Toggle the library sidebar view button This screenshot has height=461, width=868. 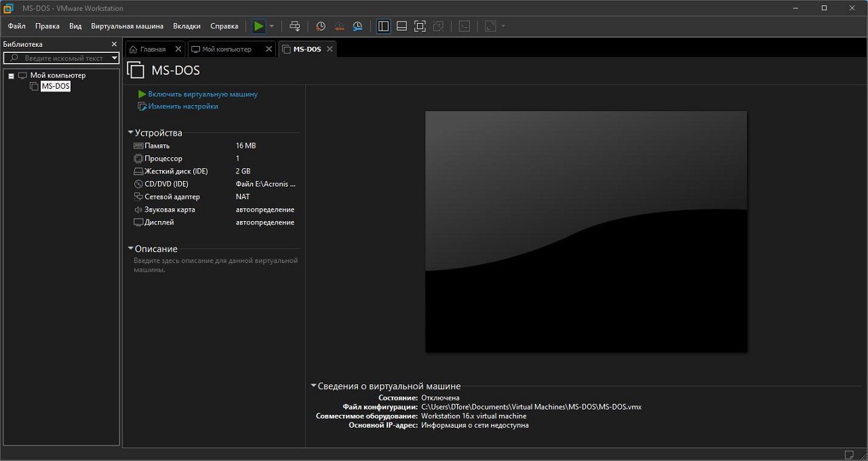(x=383, y=26)
